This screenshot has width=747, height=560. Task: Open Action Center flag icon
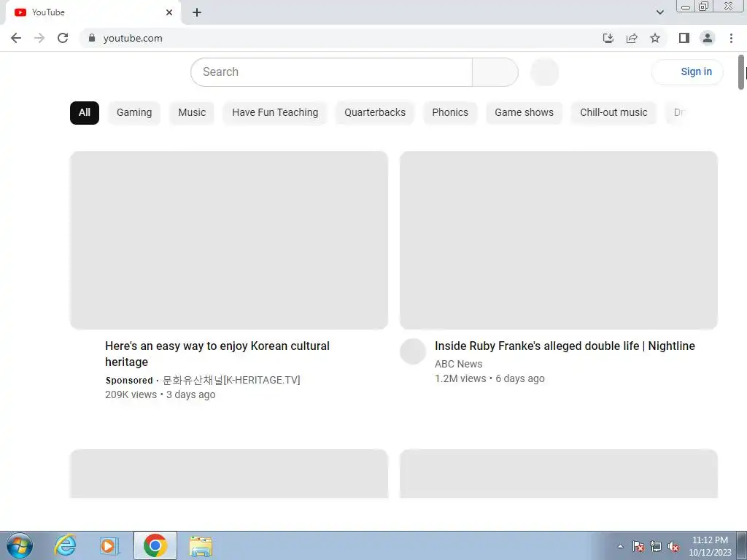click(x=638, y=546)
